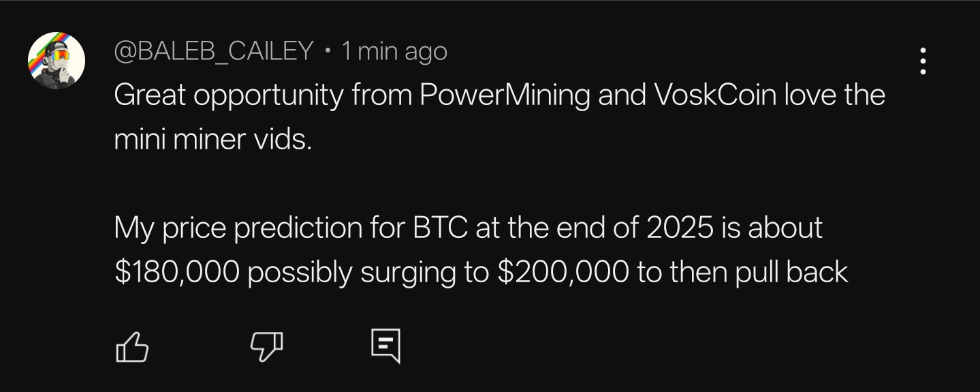
Task: Open the commenter's rainbow profile avatar
Action: tap(57, 61)
